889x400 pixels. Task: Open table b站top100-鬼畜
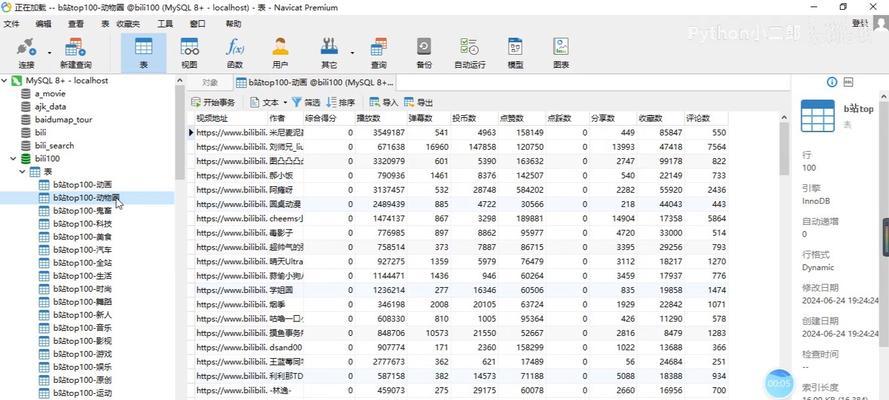point(82,211)
